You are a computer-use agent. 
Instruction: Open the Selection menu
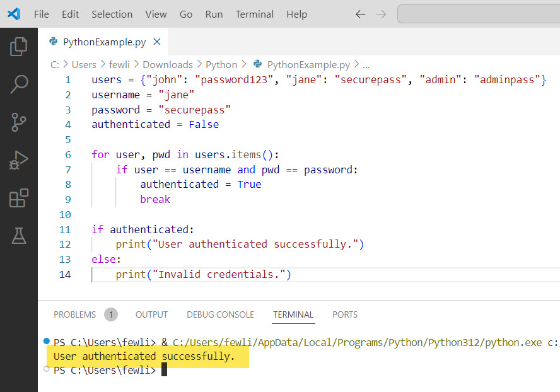tap(112, 14)
